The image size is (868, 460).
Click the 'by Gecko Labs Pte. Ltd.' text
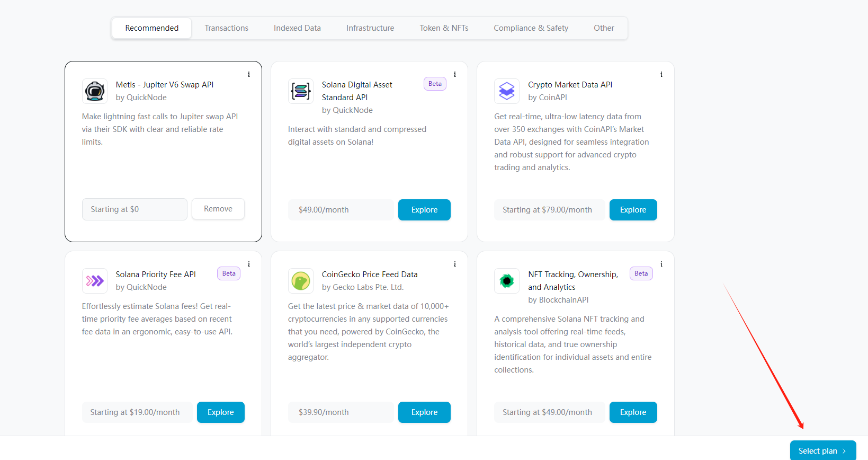click(x=363, y=287)
